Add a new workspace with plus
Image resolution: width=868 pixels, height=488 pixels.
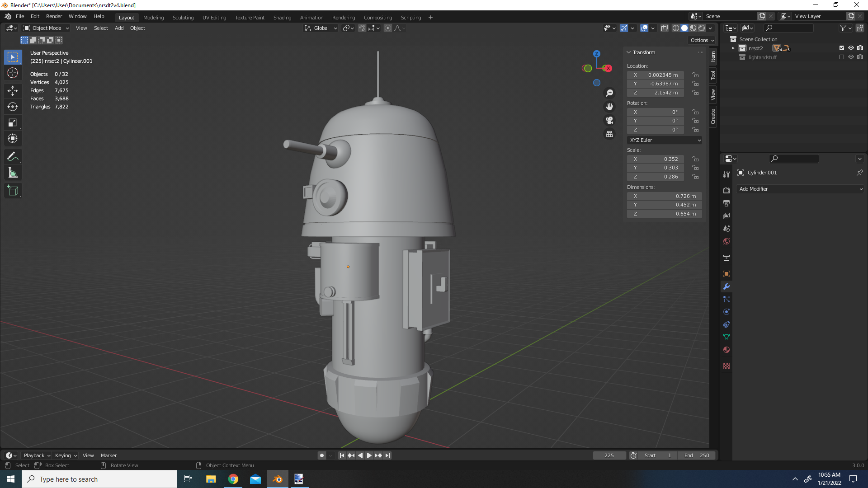pos(430,18)
